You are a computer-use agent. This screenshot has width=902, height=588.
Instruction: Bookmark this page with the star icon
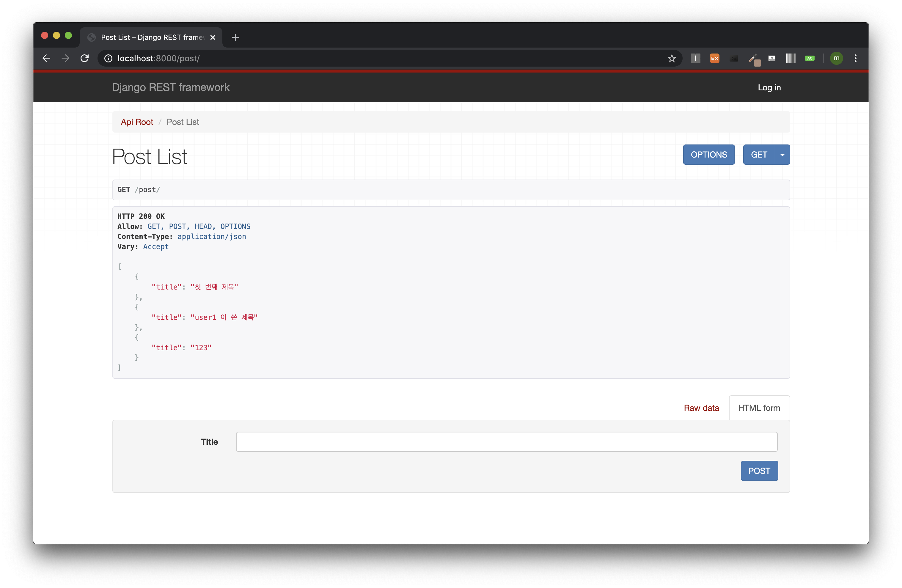672,58
